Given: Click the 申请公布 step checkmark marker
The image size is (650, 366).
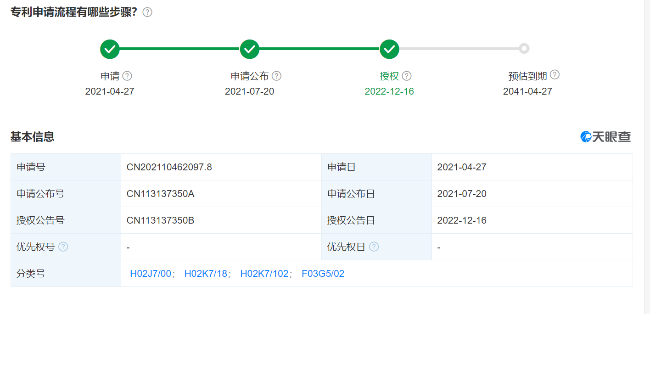Looking at the screenshot, I should (x=250, y=49).
